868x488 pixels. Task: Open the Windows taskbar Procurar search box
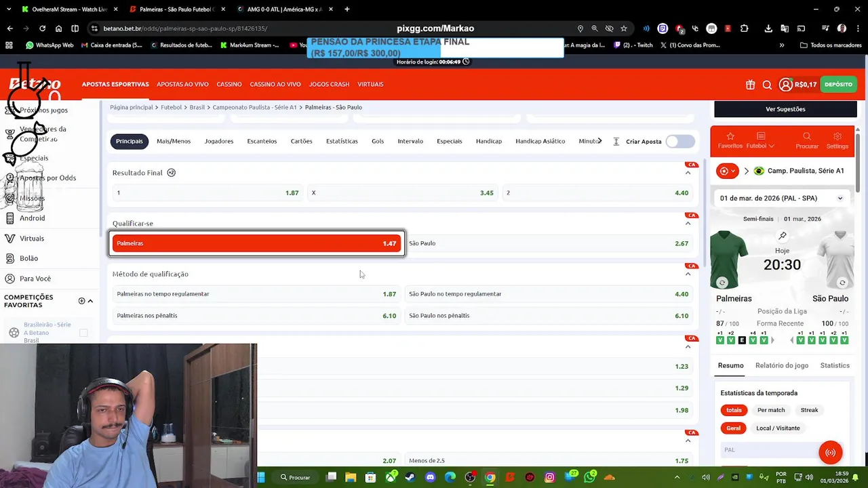click(x=296, y=478)
